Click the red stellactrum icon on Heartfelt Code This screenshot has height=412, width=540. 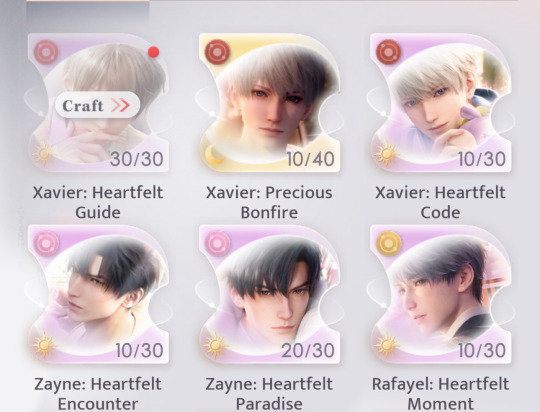click(x=388, y=52)
